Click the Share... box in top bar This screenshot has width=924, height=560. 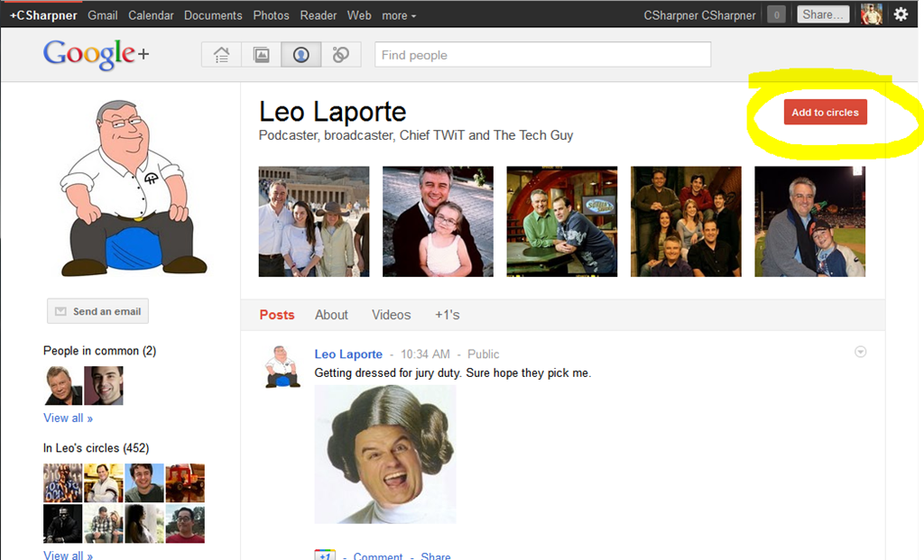(x=823, y=14)
